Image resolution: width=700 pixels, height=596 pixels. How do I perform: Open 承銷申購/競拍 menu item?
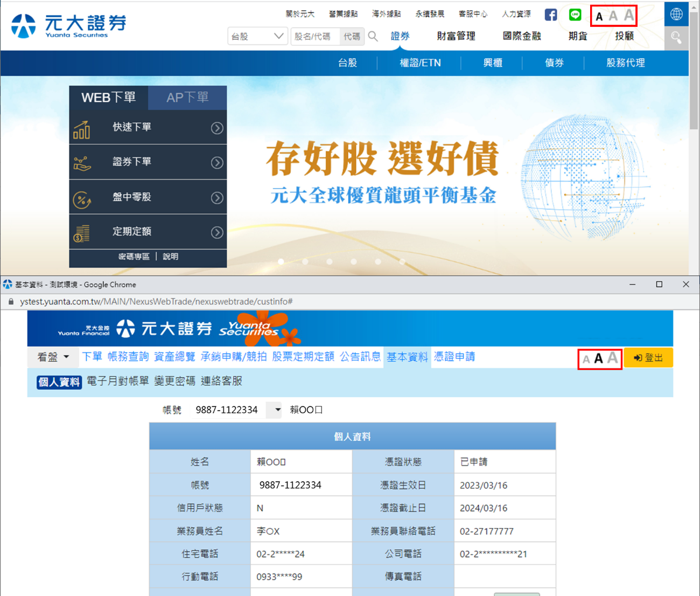coord(234,357)
